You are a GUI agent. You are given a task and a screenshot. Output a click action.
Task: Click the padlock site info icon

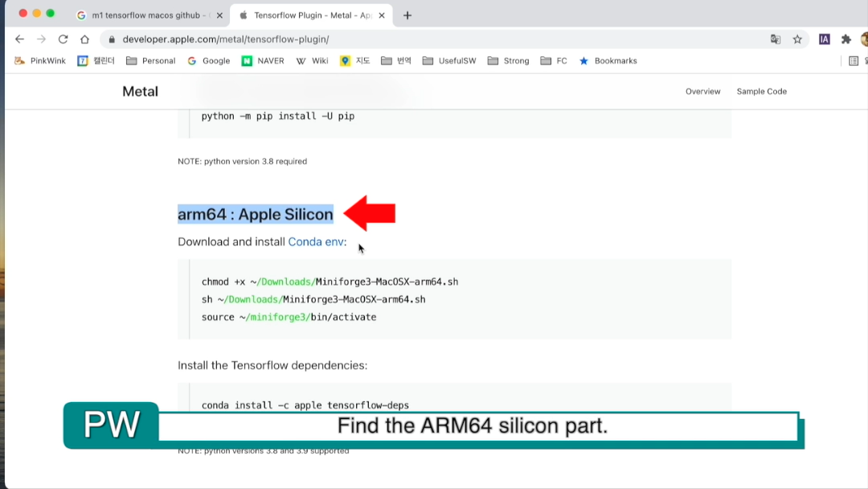click(x=112, y=39)
